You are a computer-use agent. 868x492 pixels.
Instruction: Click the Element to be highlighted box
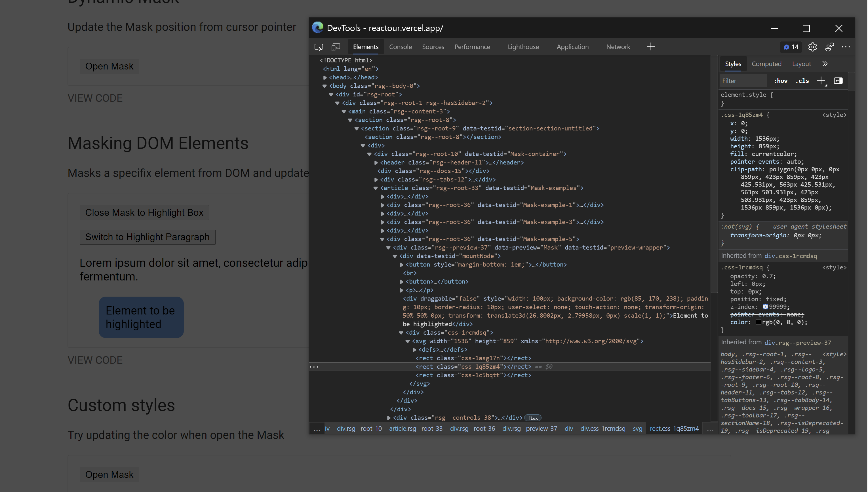pyautogui.click(x=141, y=317)
